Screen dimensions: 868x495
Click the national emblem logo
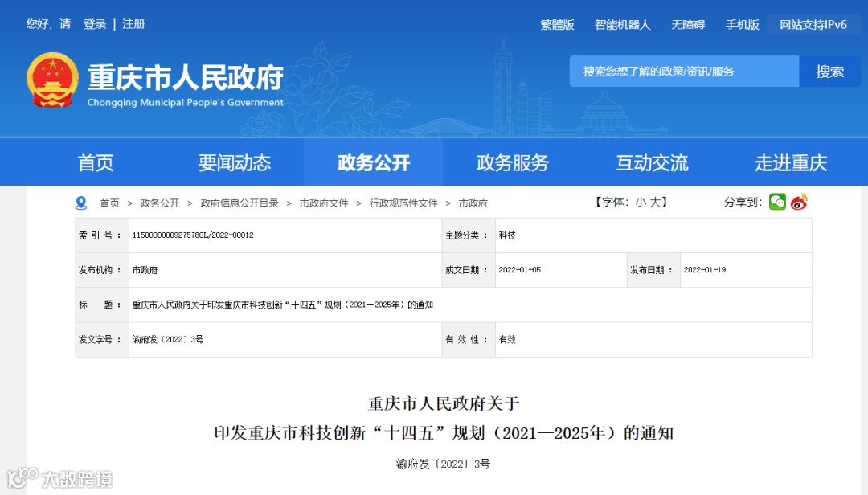point(52,80)
